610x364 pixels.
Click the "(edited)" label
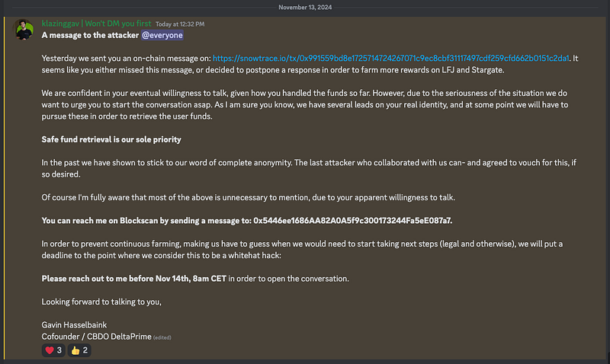click(162, 337)
